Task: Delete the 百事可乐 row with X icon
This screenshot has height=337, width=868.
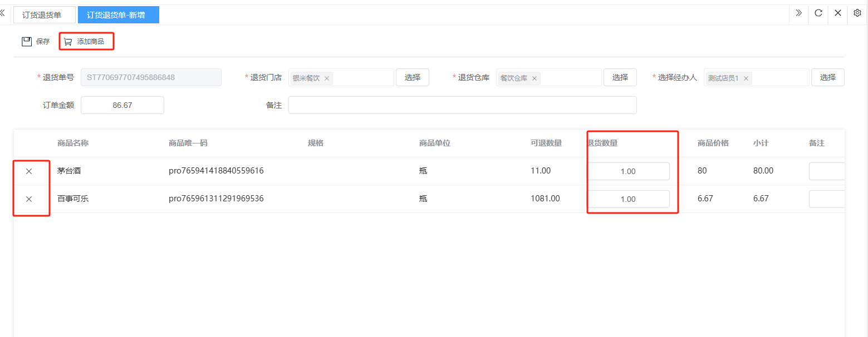Action: (x=29, y=199)
